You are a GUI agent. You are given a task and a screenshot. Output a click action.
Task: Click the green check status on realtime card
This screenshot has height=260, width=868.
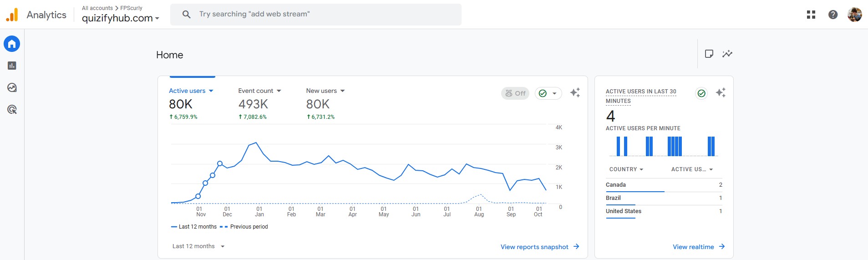(701, 93)
